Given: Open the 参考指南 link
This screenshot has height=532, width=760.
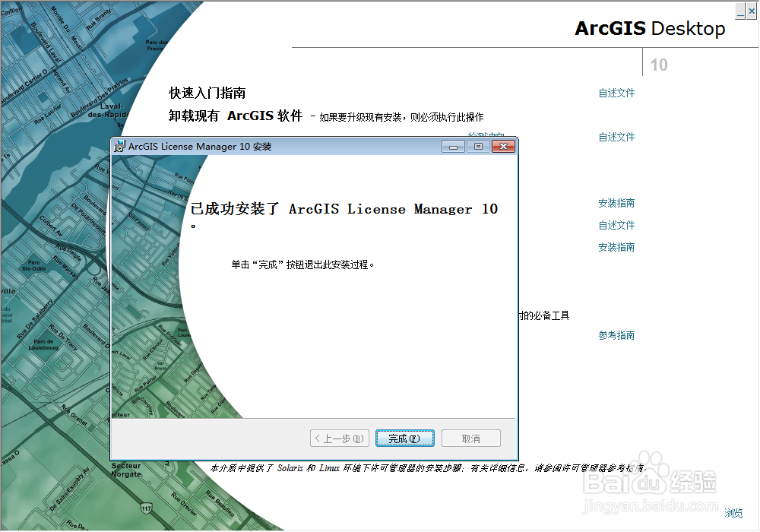Looking at the screenshot, I should (x=616, y=335).
